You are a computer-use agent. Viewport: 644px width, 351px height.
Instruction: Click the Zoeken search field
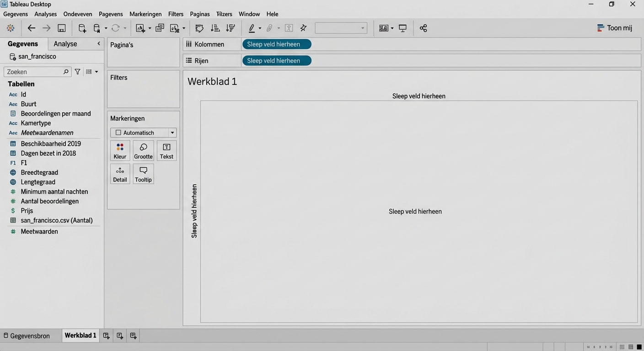pyautogui.click(x=34, y=72)
